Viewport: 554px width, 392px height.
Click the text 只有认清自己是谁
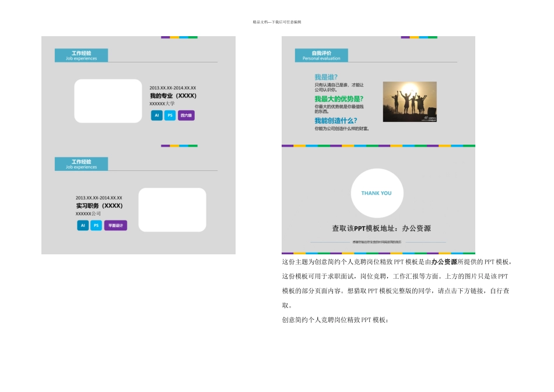[x=331, y=85]
